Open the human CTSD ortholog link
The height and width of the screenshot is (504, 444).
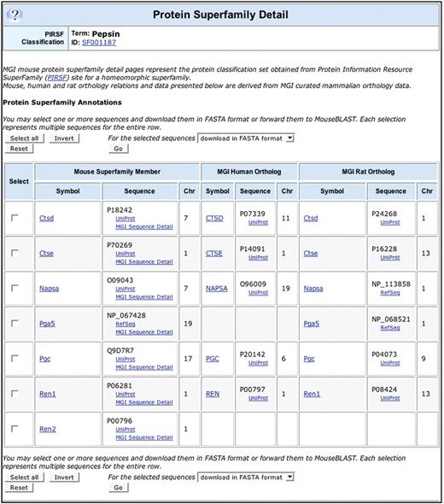pos(214,218)
